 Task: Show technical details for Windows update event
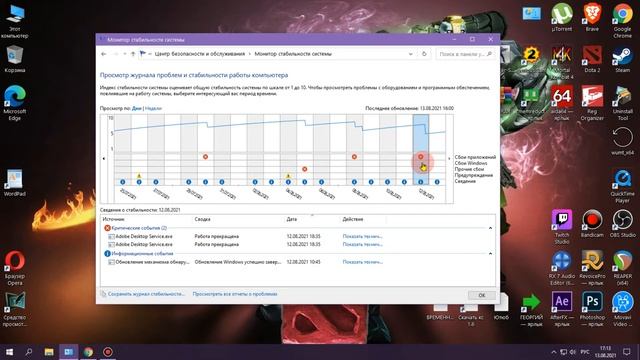pos(362,262)
